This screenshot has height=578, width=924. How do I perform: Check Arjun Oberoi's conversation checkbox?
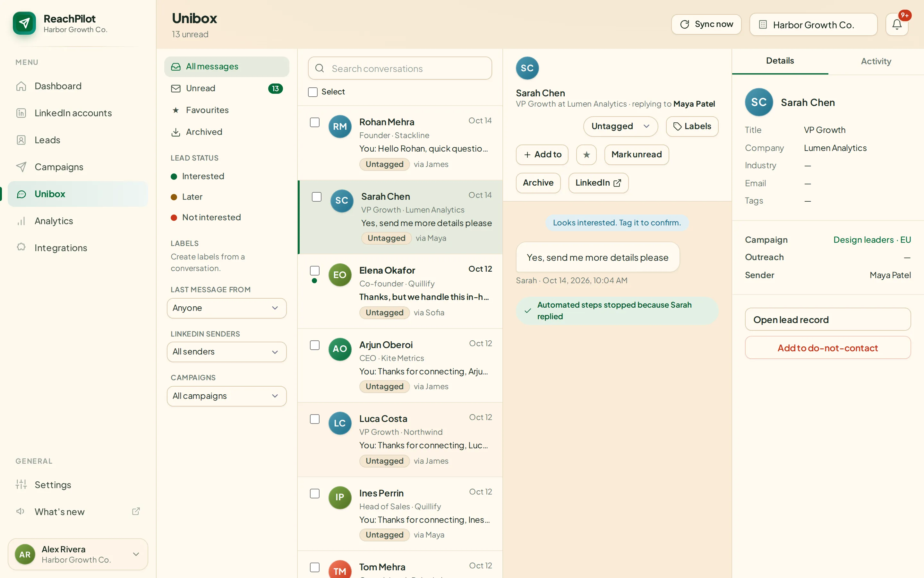pos(315,345)
